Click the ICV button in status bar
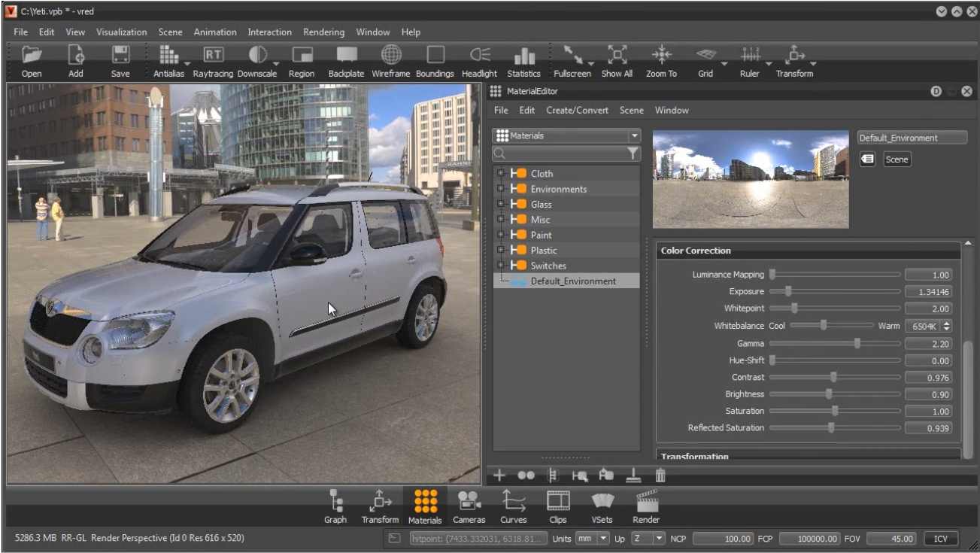Image resolution: width=980 pixels, height=553 pixels. 941,539
